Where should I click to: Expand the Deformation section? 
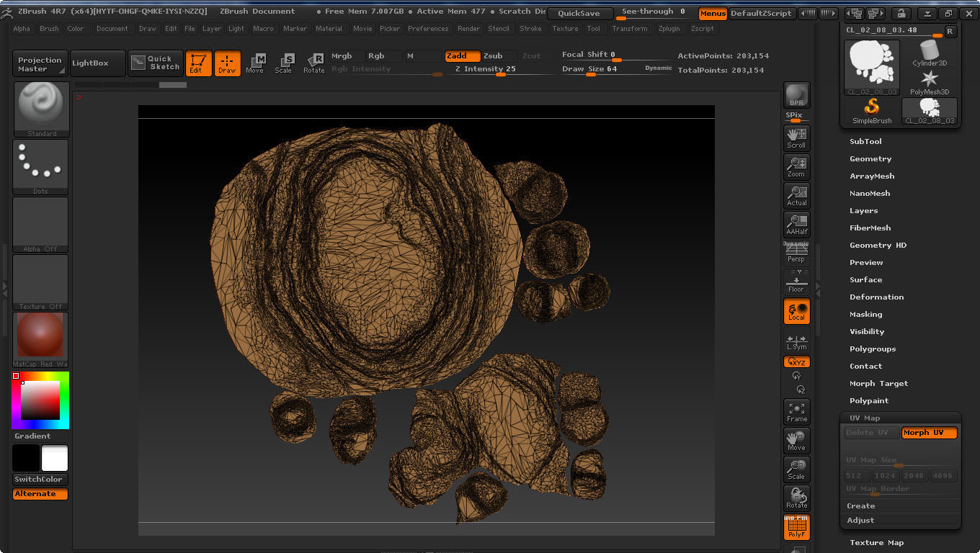click(x=876, y=297)
